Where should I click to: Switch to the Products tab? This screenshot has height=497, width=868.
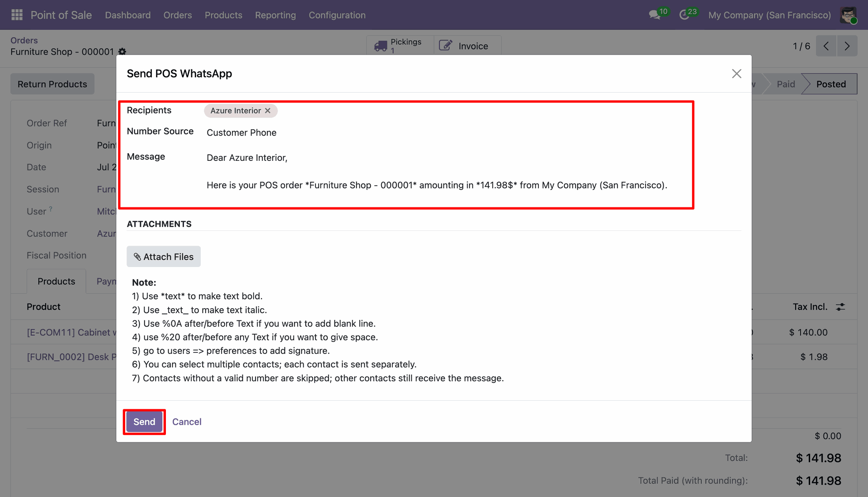click(x=57, y=281)
